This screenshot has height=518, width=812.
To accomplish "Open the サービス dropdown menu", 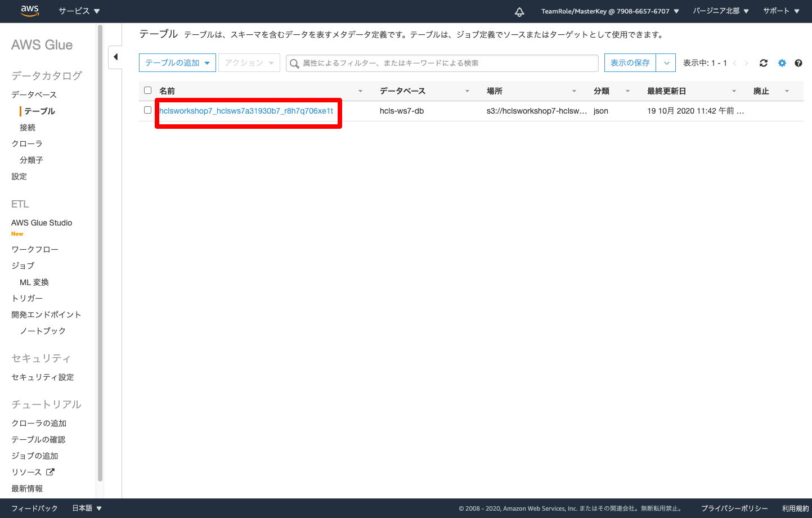I will tap(79, 11).
